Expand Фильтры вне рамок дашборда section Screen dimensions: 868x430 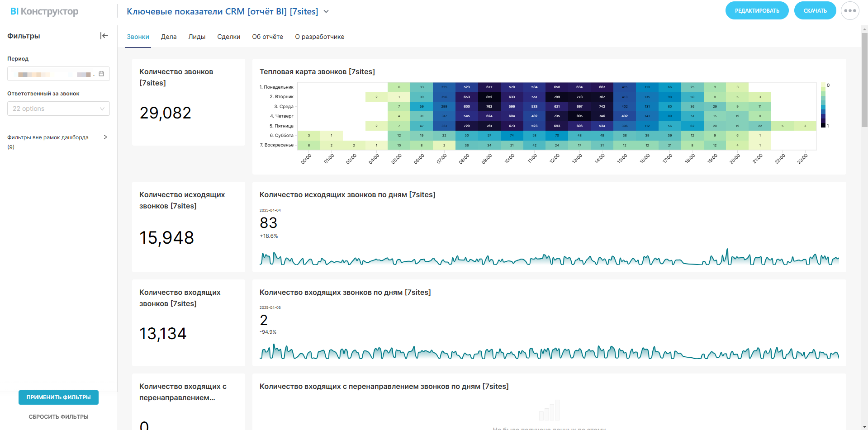point(105,137)
